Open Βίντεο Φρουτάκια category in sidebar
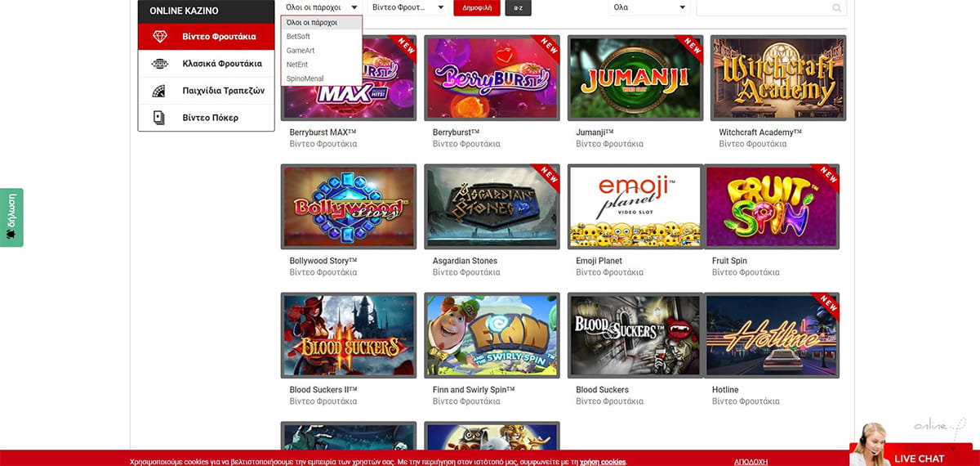The width and height of the screenshot is (980, 466). pos(206,37)
